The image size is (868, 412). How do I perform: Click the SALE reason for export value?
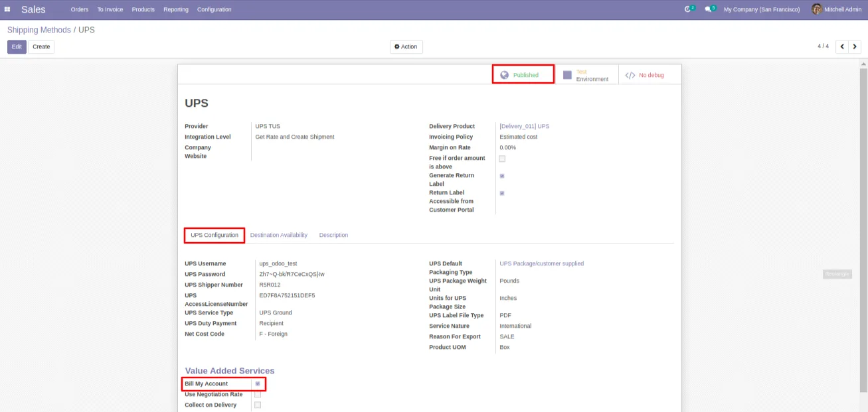point(507,336)
